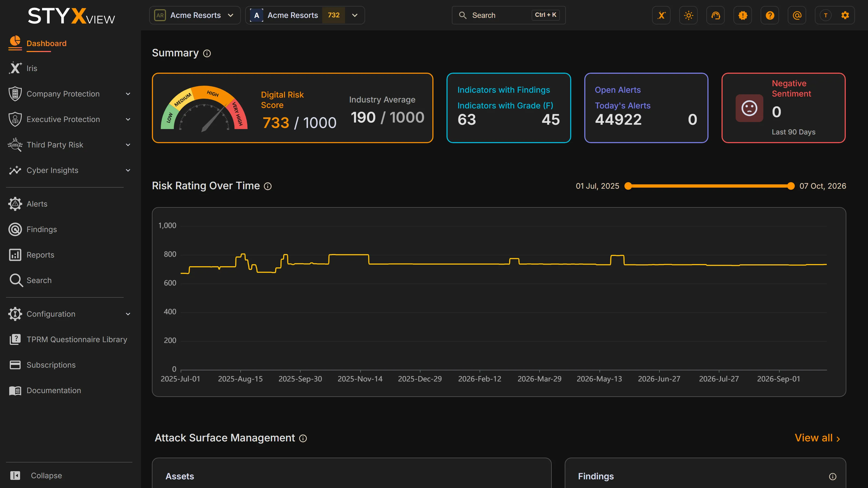Open the support headset icon
This screenshot has height=488, width=868.
(x=715, y=15)
